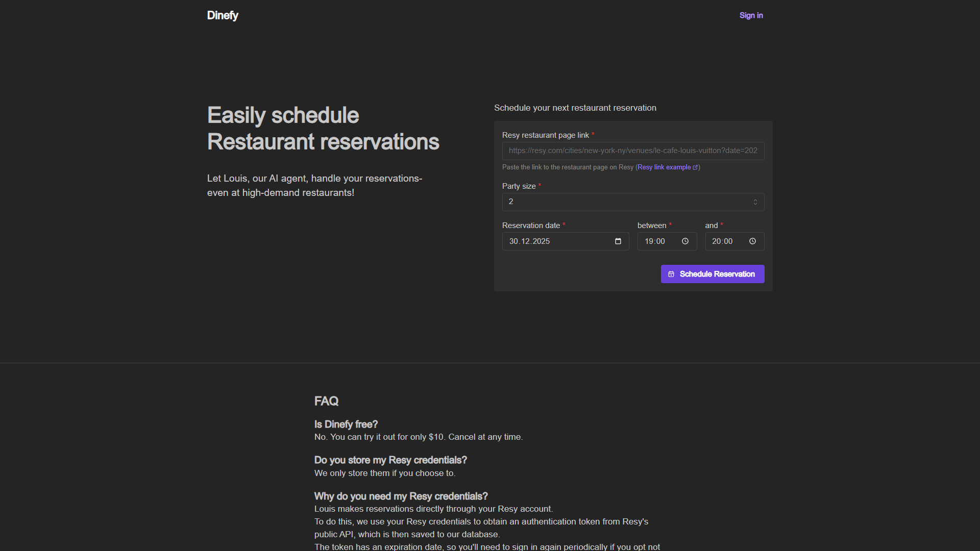Click the between time field 19:00
980x551 pixels.
pos(667,241)
